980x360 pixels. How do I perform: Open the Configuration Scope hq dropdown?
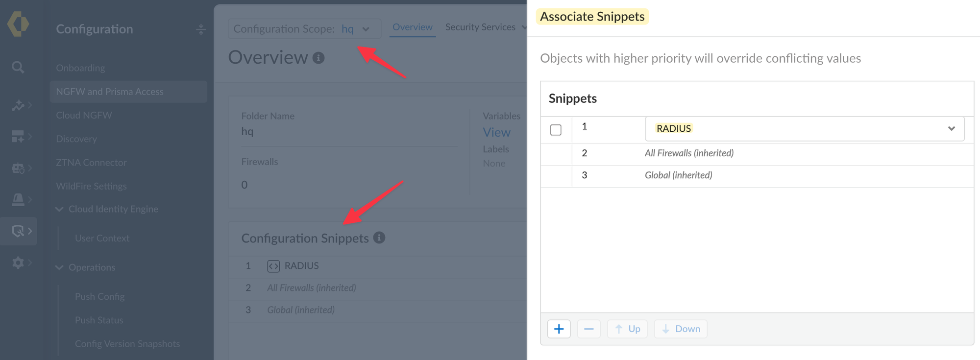point(304,29)
